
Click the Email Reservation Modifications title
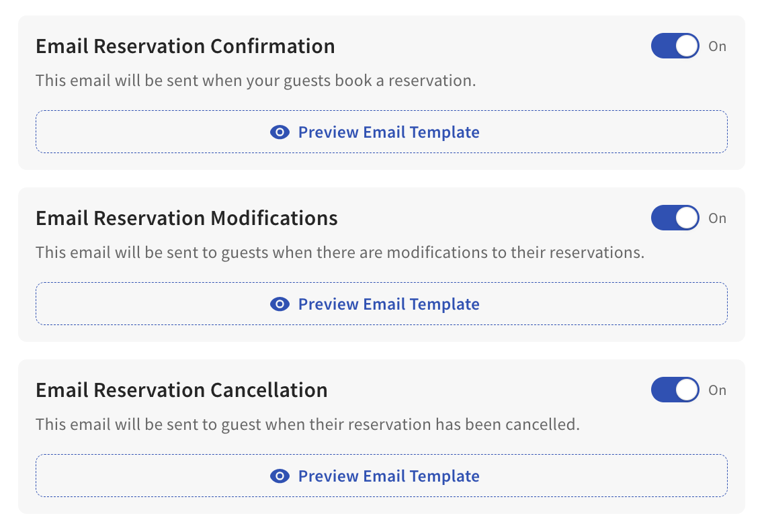pyautogui.click(x=187, y=218)
